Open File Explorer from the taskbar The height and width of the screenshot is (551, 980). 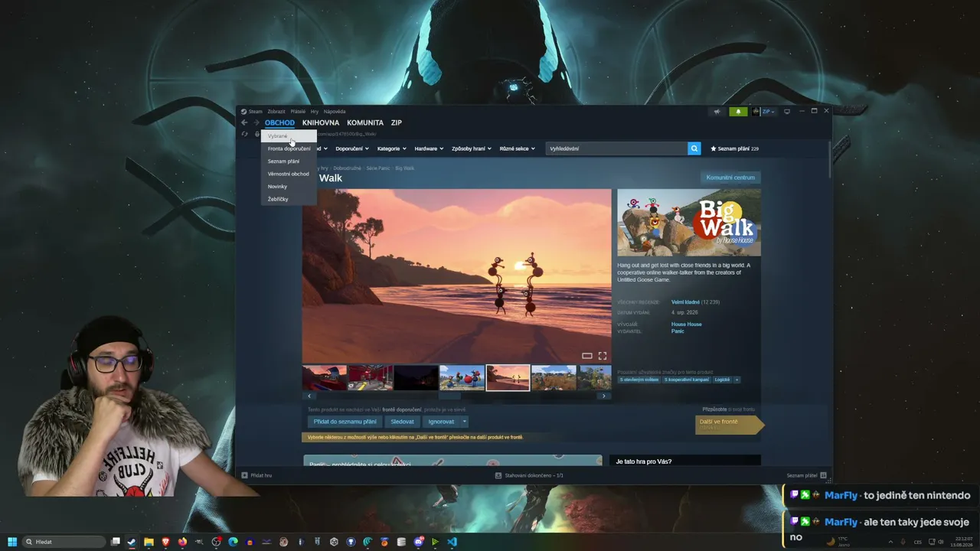[x=149, y=542]
